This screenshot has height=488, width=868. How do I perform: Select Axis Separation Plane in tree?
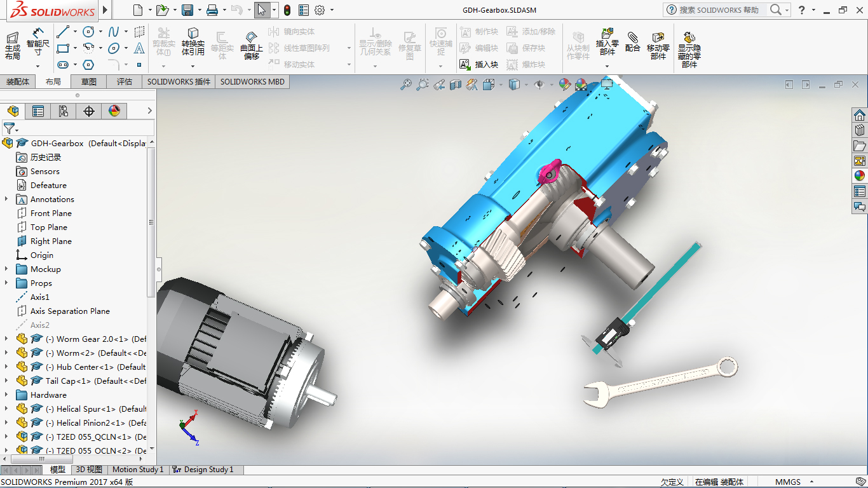[x=70, y=311]
